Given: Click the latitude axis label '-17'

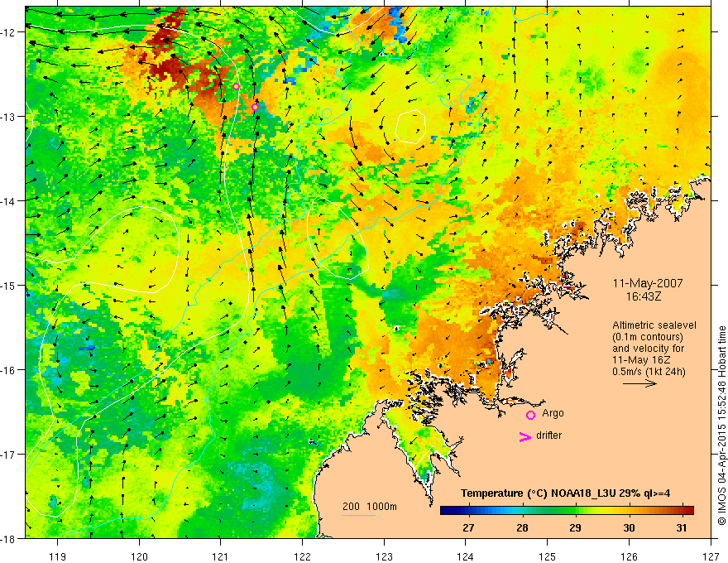Looking at the screenshot, I should tap(9, 454).
